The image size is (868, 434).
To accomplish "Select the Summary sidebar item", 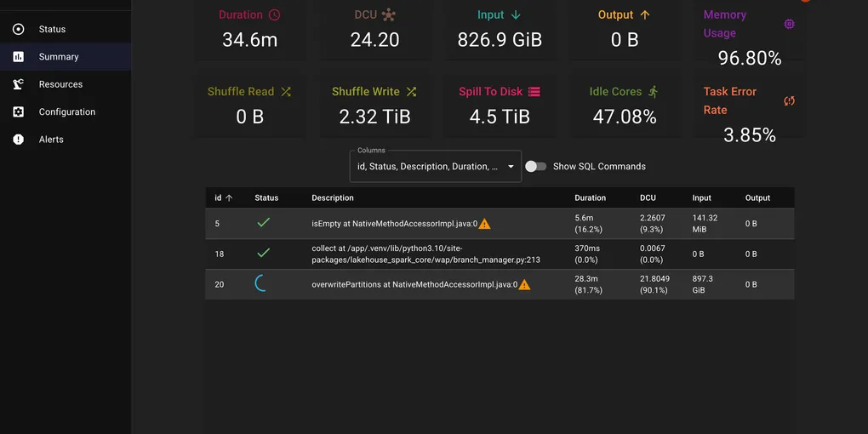I will (x=66, y=56).
